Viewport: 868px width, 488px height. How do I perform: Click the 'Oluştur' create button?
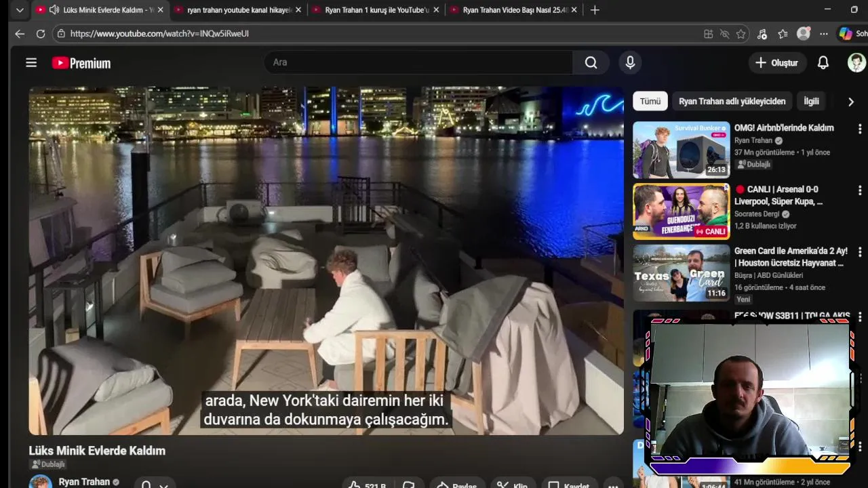777,62
